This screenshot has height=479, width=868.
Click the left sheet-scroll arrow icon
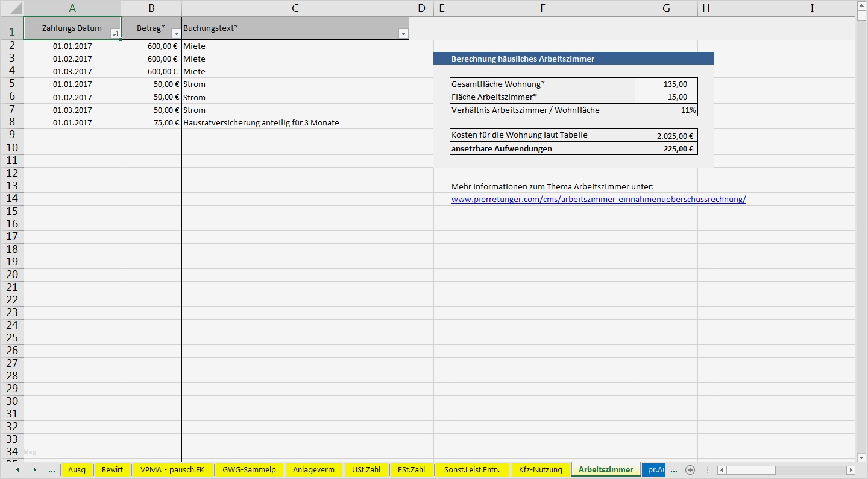[17, 469]
